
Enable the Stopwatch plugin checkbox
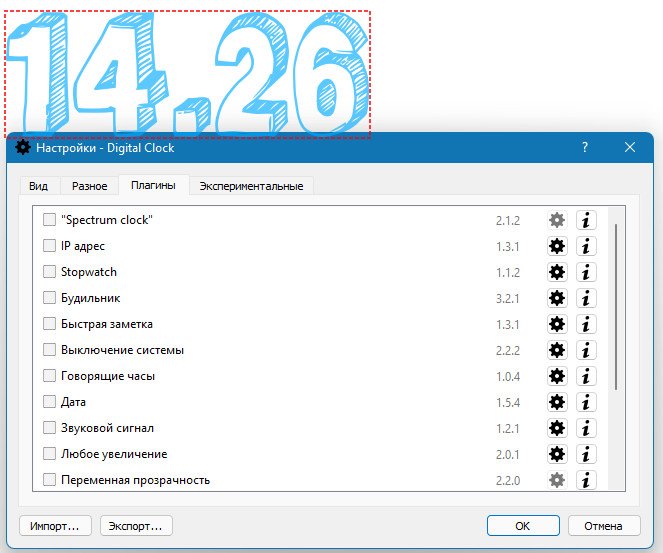tap(49, 271)
